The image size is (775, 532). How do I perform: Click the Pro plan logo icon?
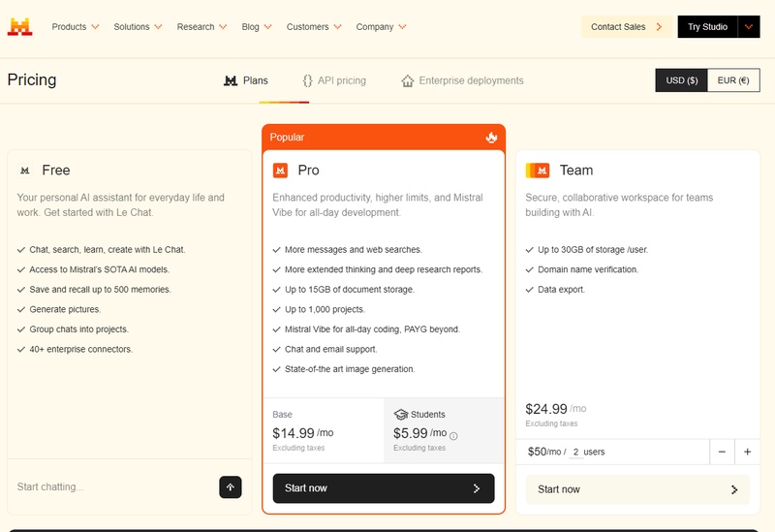click(x=280, y=170)
